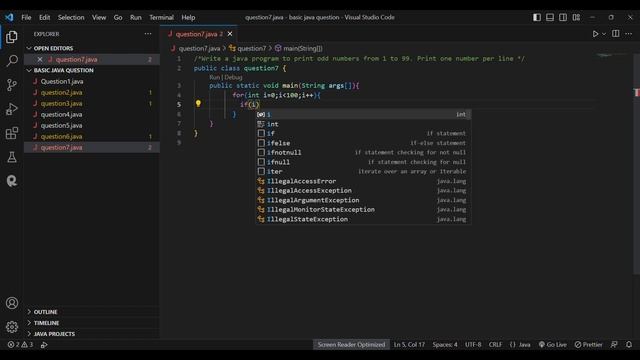
Task: Open Customize Layout icon
Action: (x=576, y=17)
